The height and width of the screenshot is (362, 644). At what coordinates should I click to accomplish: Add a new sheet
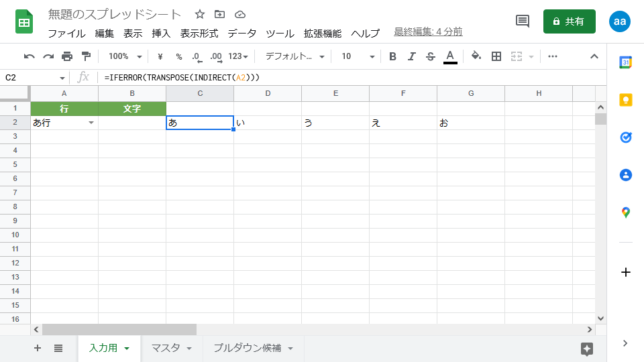point(38,348)
